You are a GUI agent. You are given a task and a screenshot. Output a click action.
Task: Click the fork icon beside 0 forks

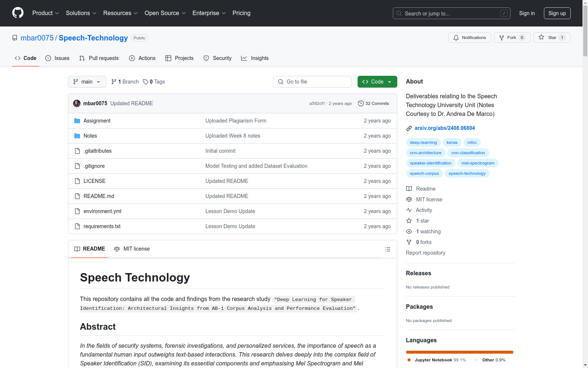(409, 242)
